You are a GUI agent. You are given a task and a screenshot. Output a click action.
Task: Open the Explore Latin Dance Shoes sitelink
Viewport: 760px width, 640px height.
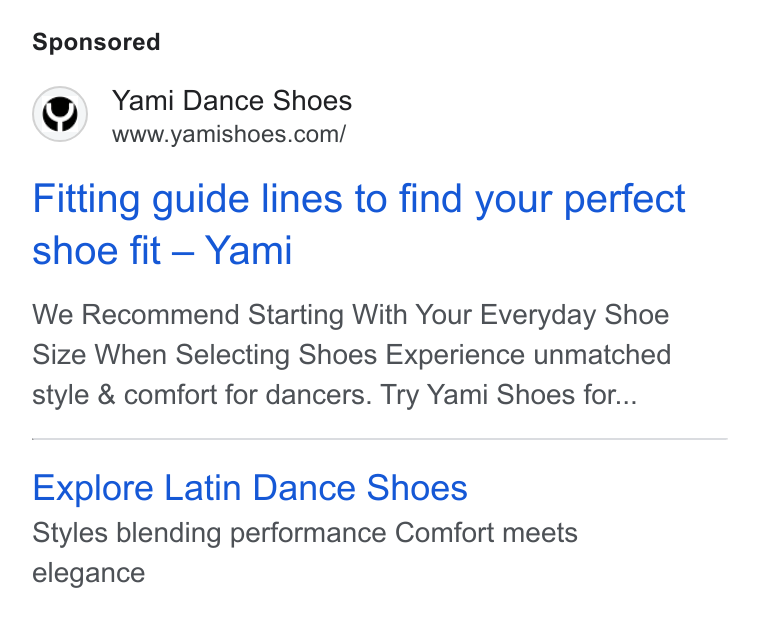250,488
